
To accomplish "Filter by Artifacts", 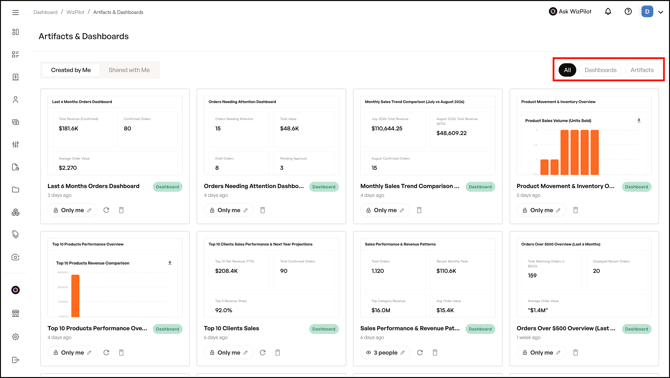I will click(x=642, y=70).
